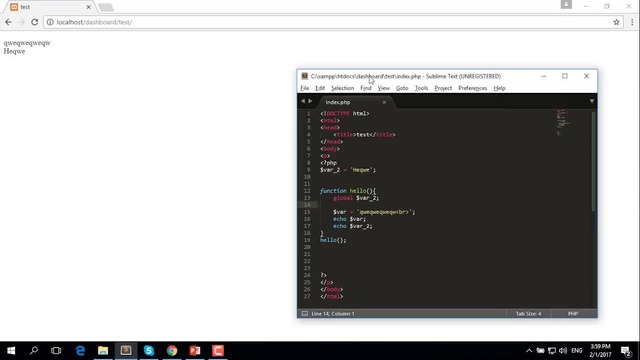The height and width of the screenshot is (360, 640).
Task: Open the 3:59 PM clock calendar
Action: tap(600, 351)
